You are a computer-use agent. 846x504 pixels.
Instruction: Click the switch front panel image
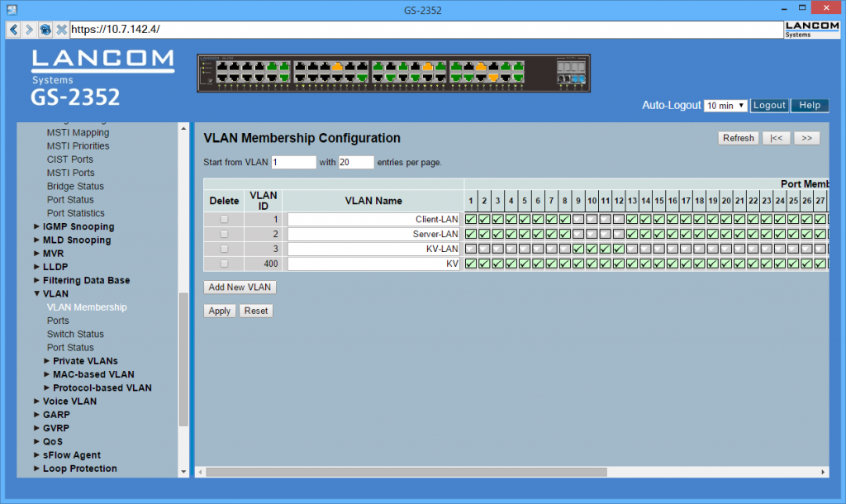point(393,72)
